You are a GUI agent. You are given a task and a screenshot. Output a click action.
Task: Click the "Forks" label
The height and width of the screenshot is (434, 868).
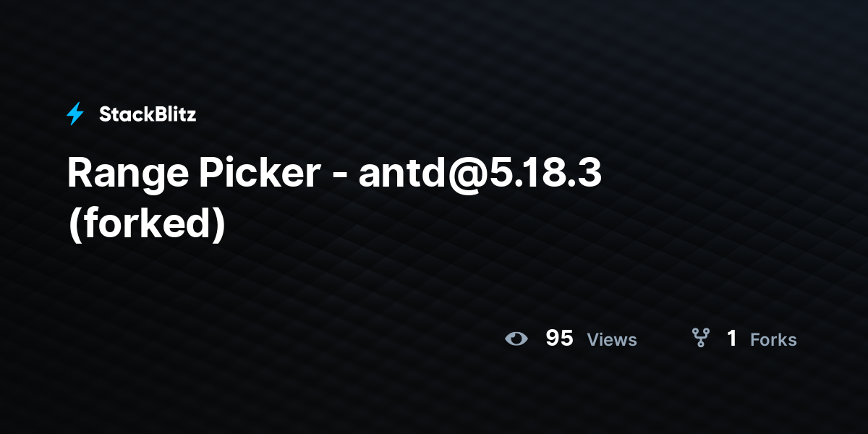[773, 339]
